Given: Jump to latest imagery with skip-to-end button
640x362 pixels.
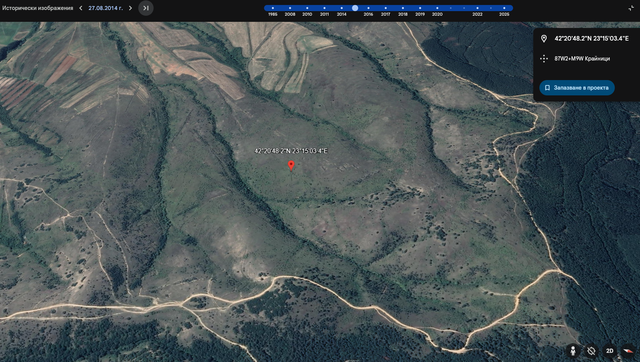Looking at the screenshot, I should click(146, 8).
